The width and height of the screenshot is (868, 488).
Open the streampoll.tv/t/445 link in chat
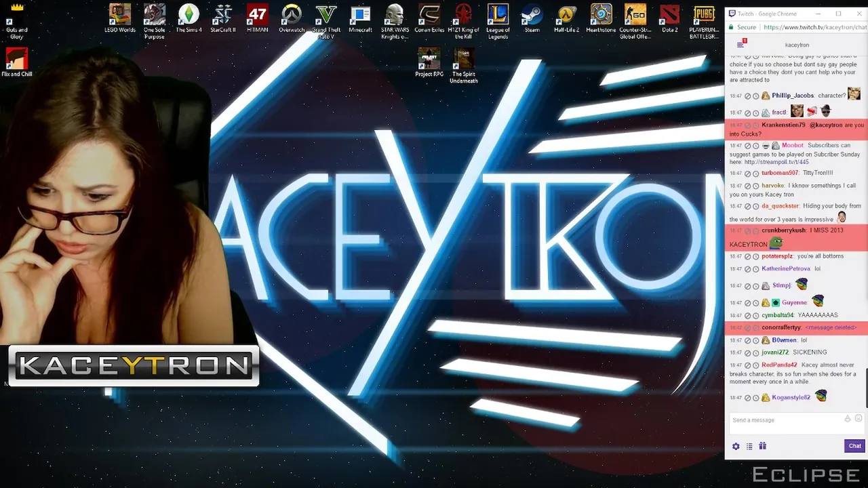pos(776,163)
